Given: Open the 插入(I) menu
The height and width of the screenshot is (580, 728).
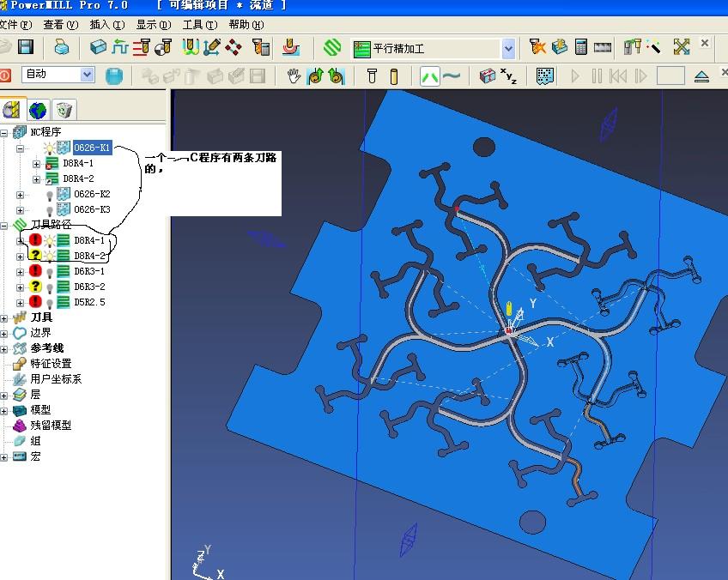Looking at the screenshot, I should pyautogui.click(x=107, y=25).
